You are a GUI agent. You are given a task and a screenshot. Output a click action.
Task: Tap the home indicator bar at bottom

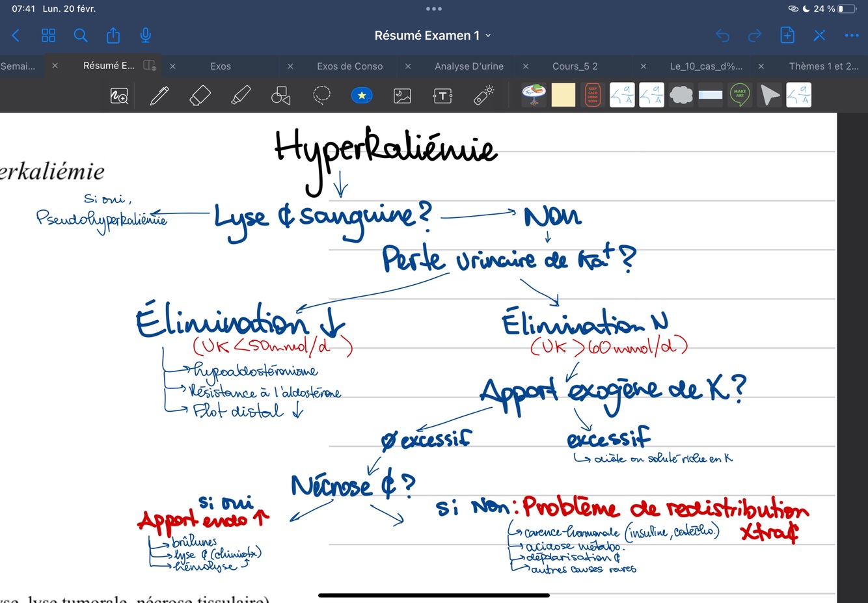434,595
